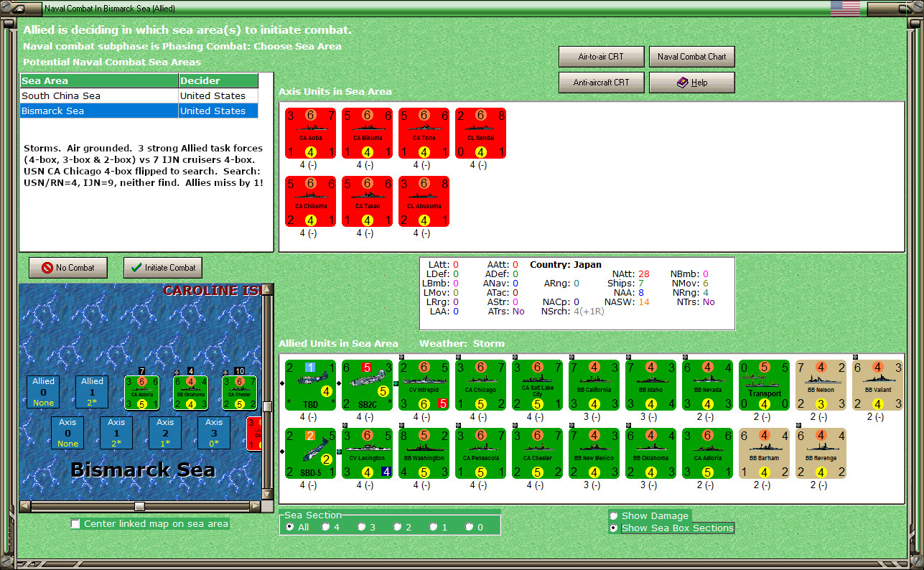Click the Sea Area column header
This screenshot has height=570, width=924.
point(99,81)
